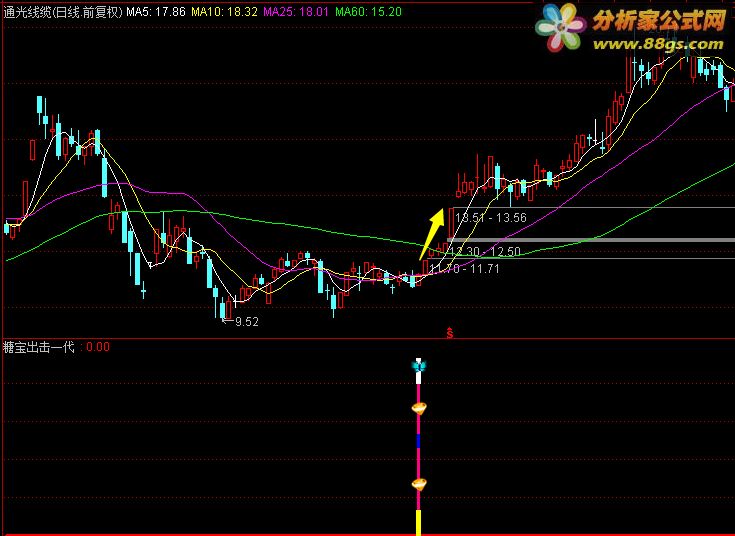Click the yellow base of the signal bar
The image size is (735, 536).
[x=419, y=522]
